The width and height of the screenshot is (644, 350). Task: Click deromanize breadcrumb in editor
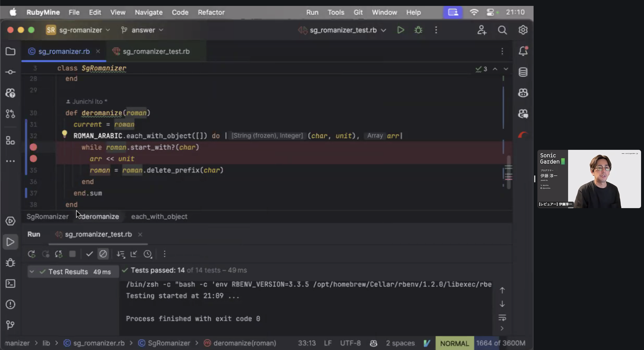100,217
